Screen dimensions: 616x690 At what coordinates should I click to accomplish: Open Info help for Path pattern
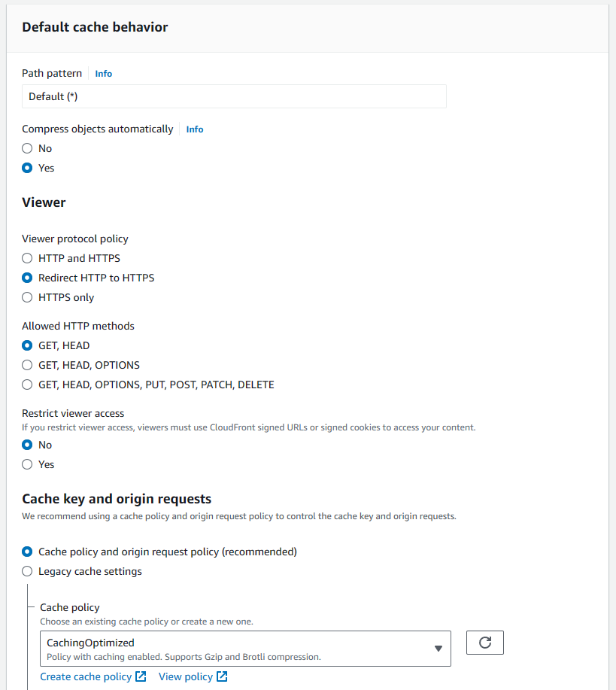pos(103,73)
